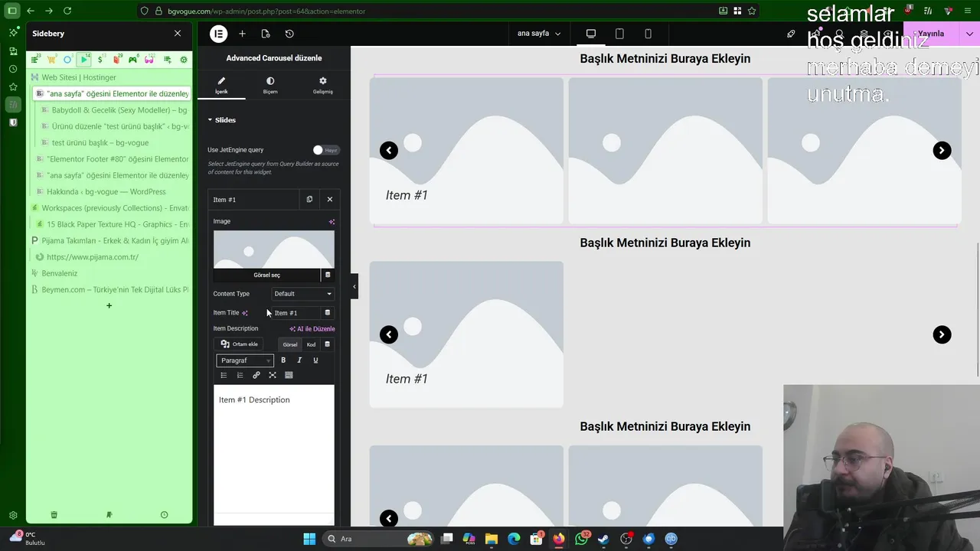Open the document settings page icon
Viewport: 980px width, 551px height.
(266, 34)
